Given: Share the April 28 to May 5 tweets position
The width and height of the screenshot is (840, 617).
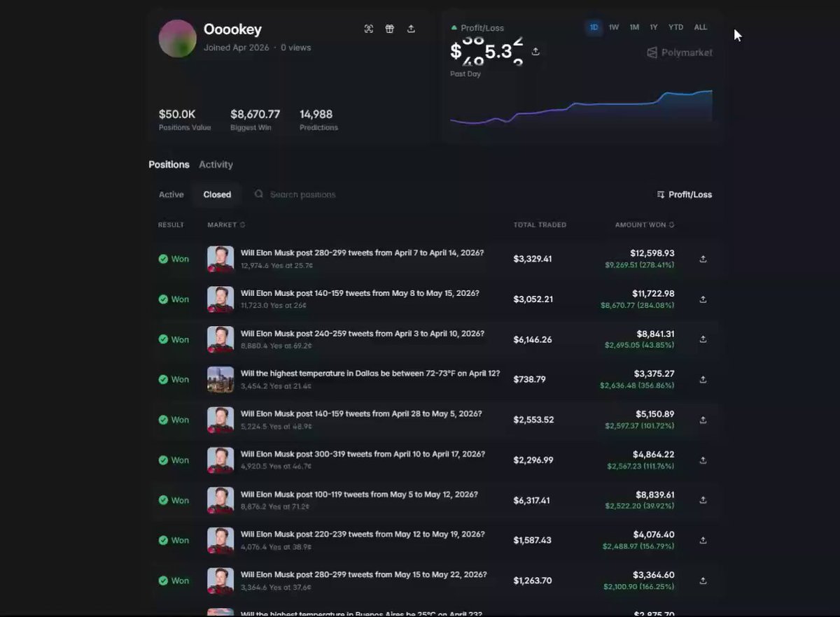Looking at the screenshot, I should [703, 420].
